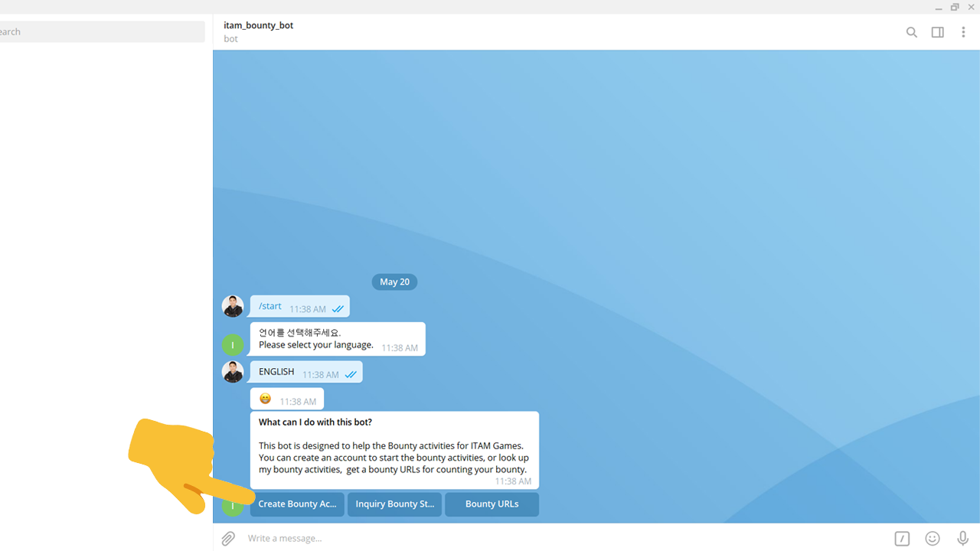Click the 'bot' subtitle under chat name
The width and height of the screenshot is (980, 551).
click(230, 39)
